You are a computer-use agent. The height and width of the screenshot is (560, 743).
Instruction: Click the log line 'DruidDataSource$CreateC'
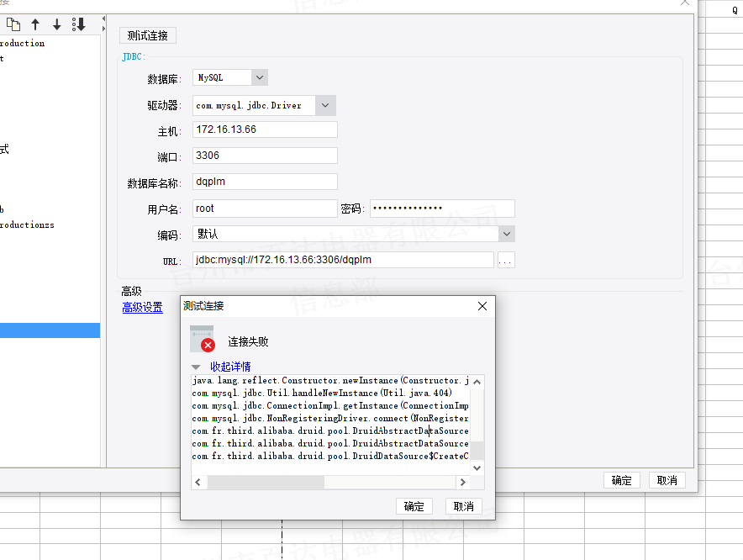pyautogui.click(x=330, y=456)
